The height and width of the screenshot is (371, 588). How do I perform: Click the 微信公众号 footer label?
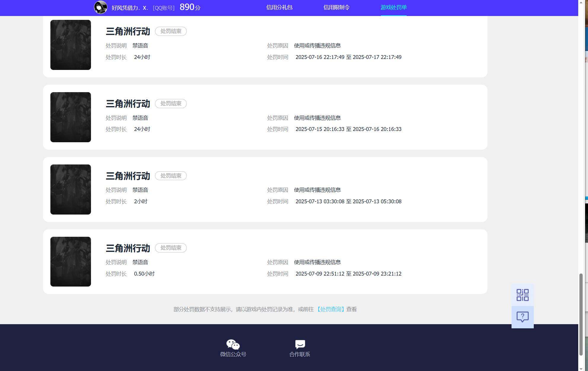(233, 354)
